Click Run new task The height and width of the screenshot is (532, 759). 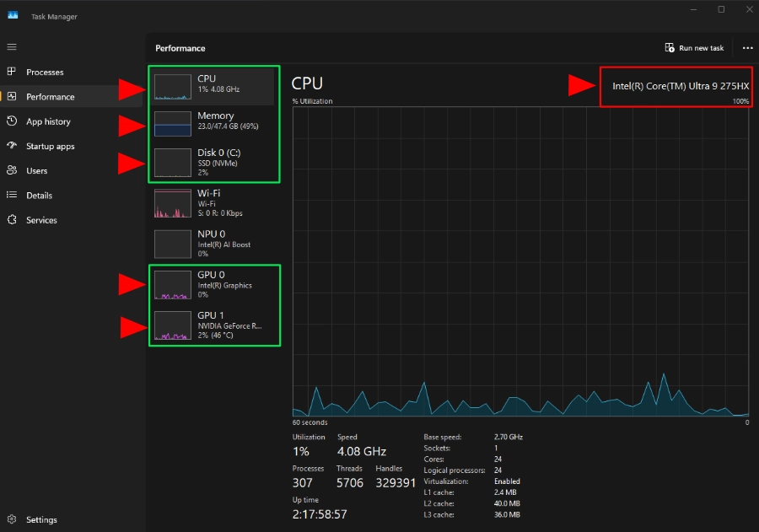click(x=694, y=48)
